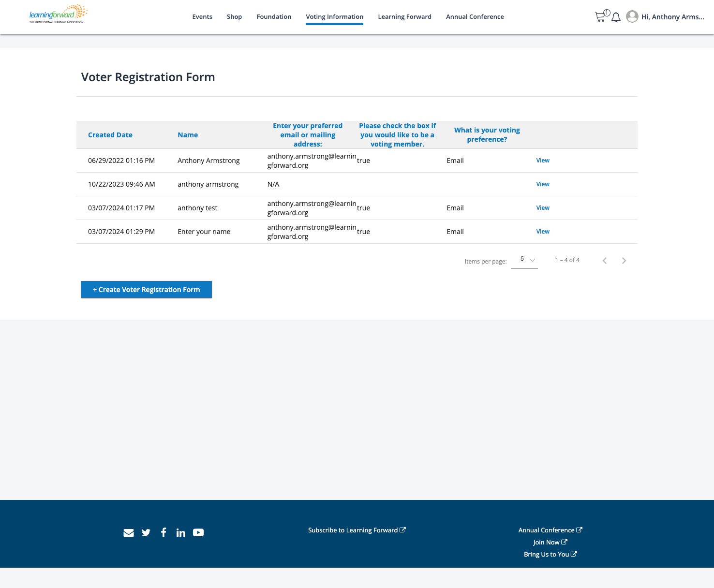Open the footer Facebook icon

tap(164, 532)
